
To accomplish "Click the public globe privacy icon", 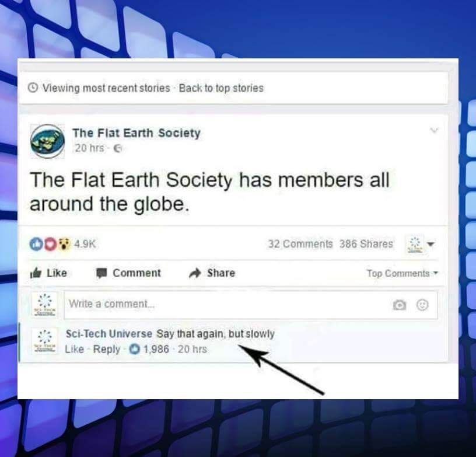I will pyautogui.click(x=118, y=148).
